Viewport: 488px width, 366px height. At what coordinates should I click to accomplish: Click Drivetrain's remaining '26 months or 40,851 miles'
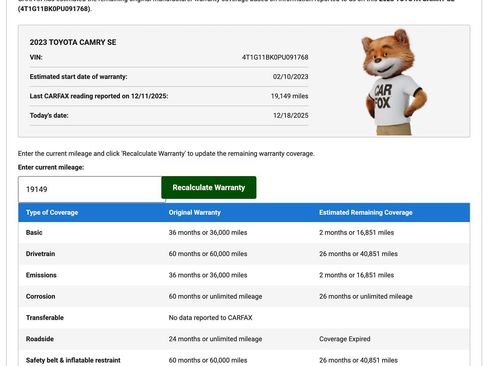(x=358, y=254)
